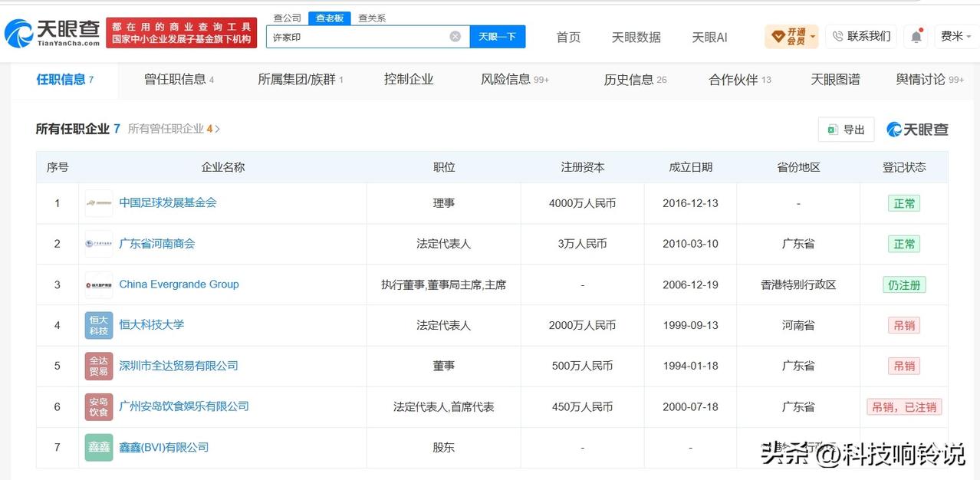Open the 恒大科技大学 company link
980x480 pixels.
click(152, 324)
